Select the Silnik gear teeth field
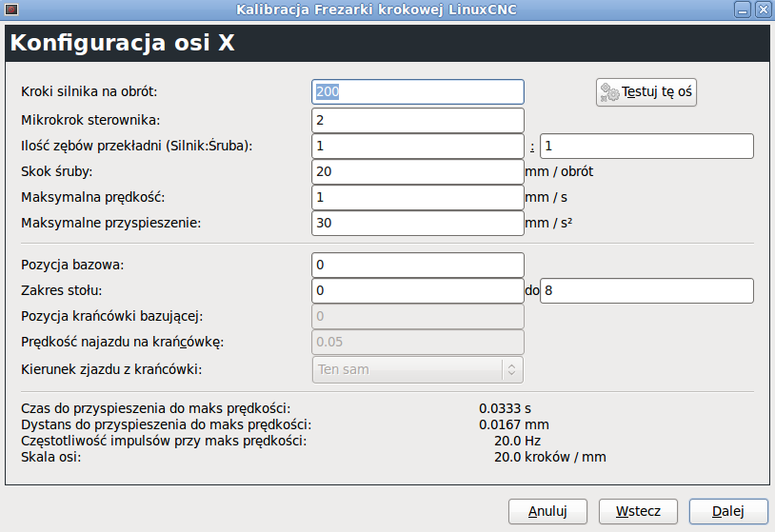This screenshot has width=775, height=532. (418, 146)
